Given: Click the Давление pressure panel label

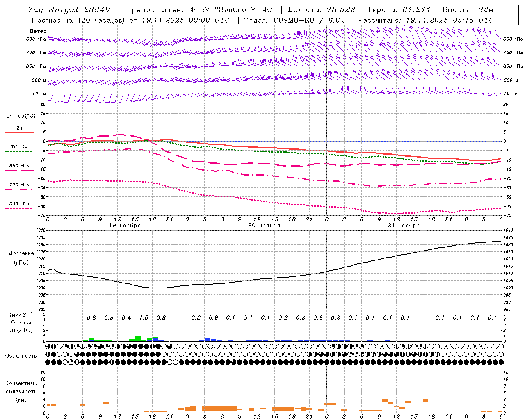Looking at the screenshot, I should coord(21,253).
